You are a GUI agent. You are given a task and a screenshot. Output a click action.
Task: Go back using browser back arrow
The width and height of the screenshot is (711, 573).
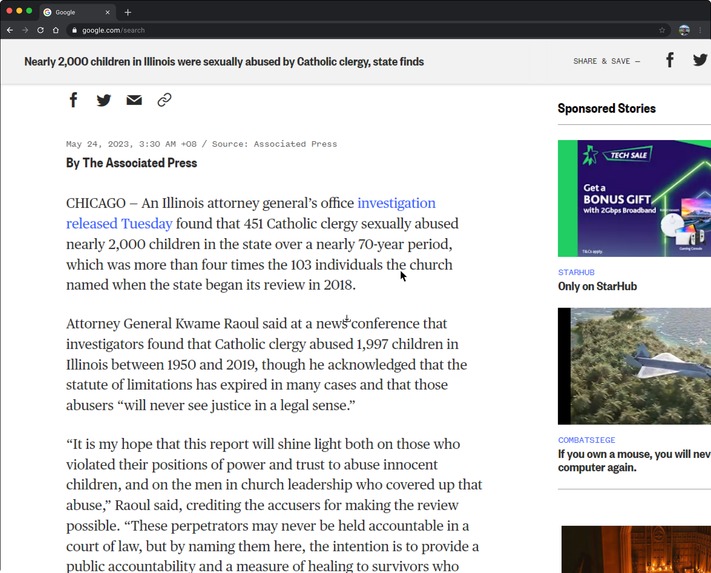[10, 30]
